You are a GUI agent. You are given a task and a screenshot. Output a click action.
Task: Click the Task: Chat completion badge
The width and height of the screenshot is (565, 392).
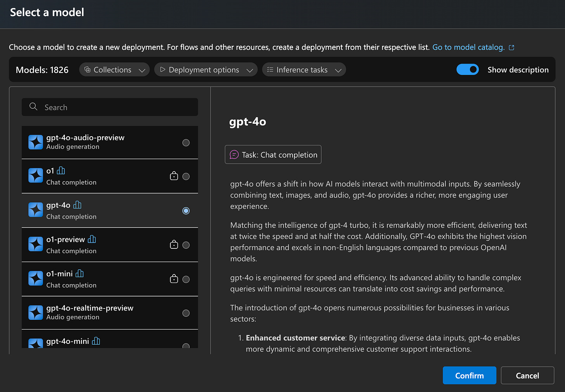click(x=273, y=154)
